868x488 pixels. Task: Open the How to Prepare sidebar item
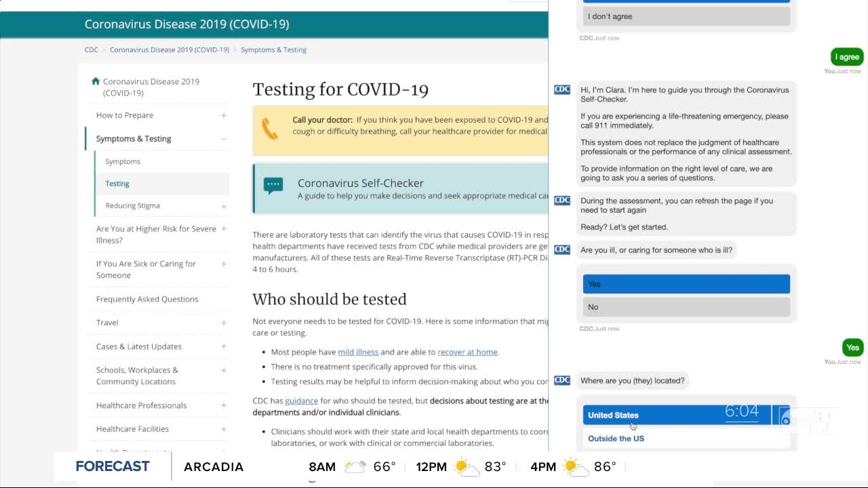125,115
